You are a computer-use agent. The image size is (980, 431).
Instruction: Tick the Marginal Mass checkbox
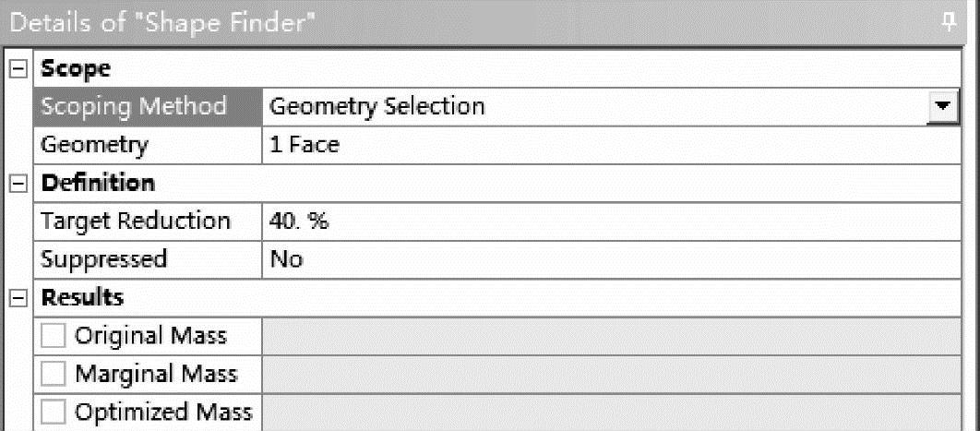[54, 374]
